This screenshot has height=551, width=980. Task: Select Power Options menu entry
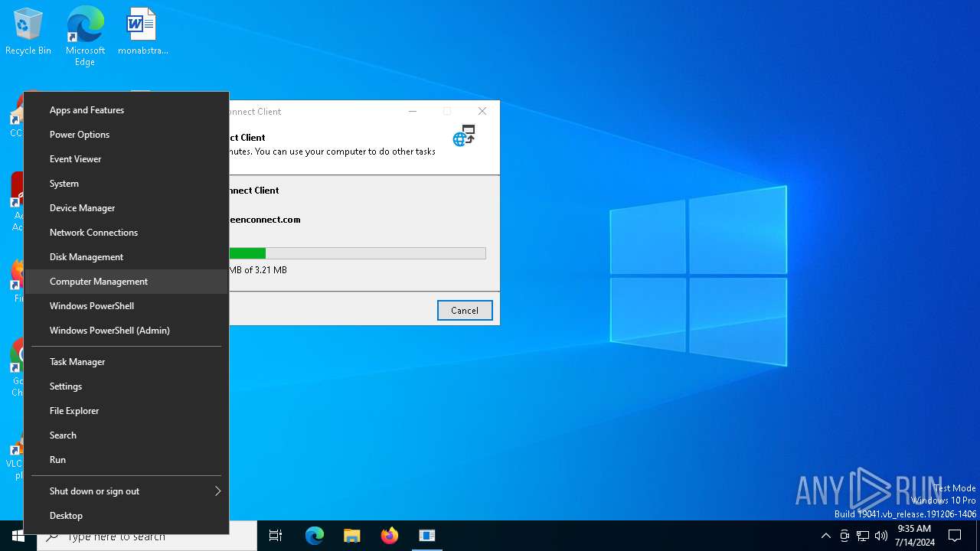click(126, 135)
